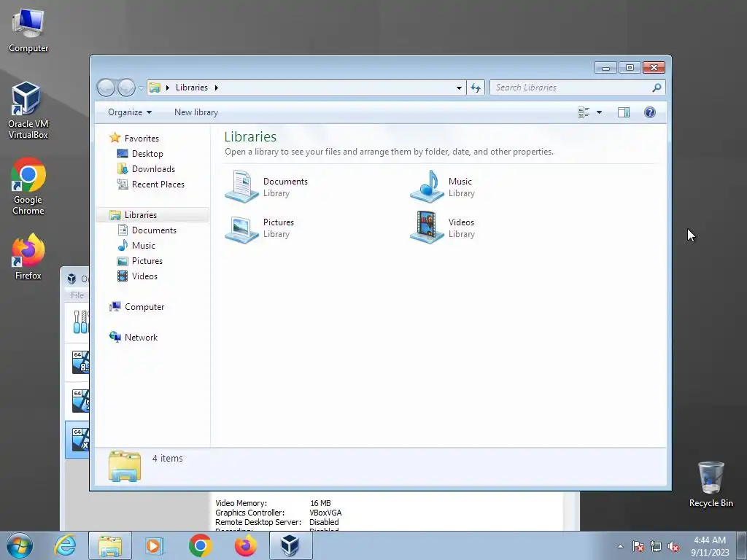Toggle the preview pane button
The image size is (747, 560).
(x=624, y=112)
